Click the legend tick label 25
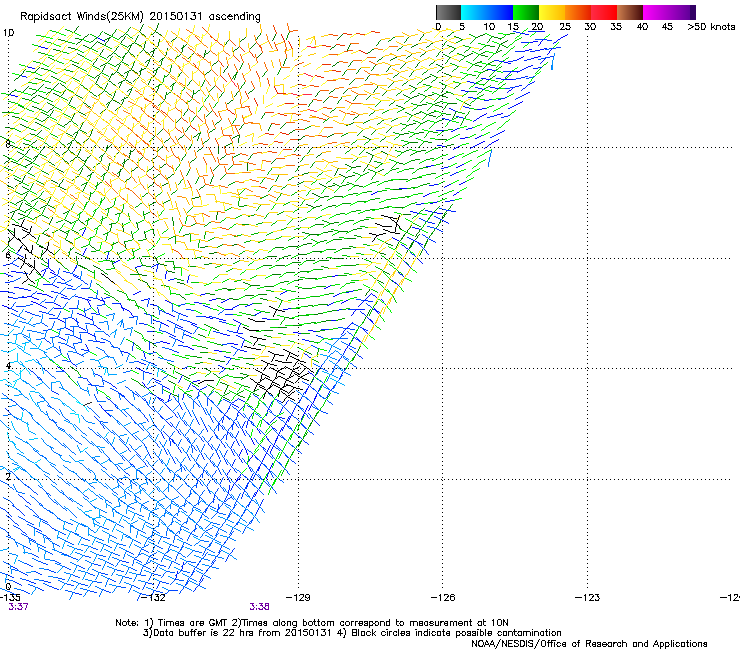The height and width of the screenshot is (650, 740). (565, 27)
